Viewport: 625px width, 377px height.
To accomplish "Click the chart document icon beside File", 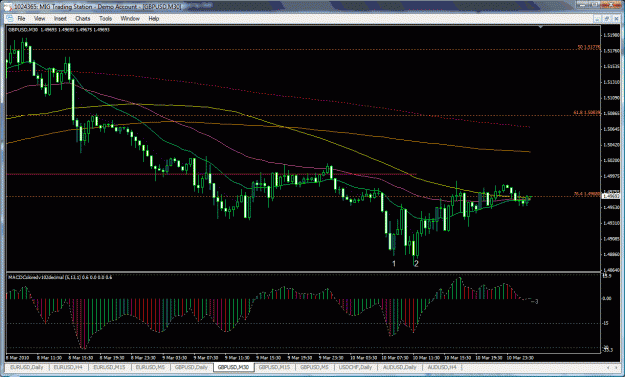I will [x=10, y=18].
